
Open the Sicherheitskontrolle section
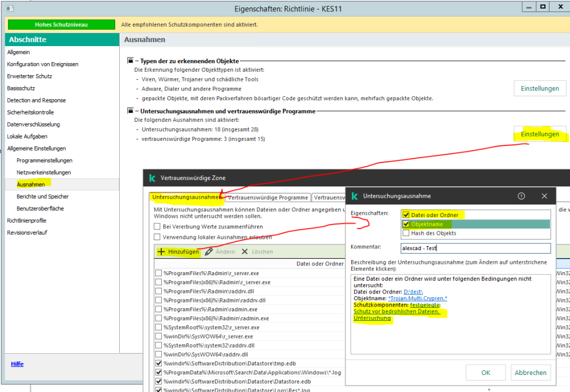point(31,112)
